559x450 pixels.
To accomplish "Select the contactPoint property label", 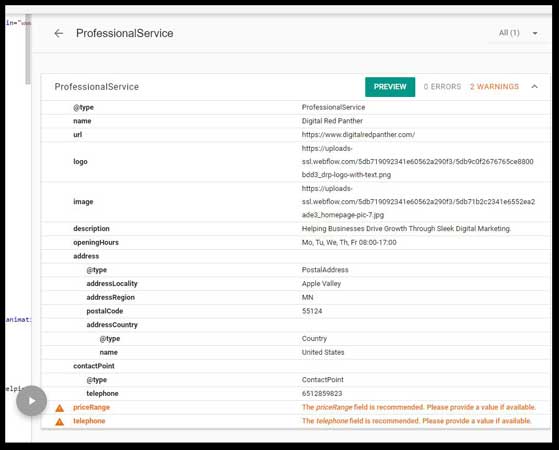I will click(94, 366).
